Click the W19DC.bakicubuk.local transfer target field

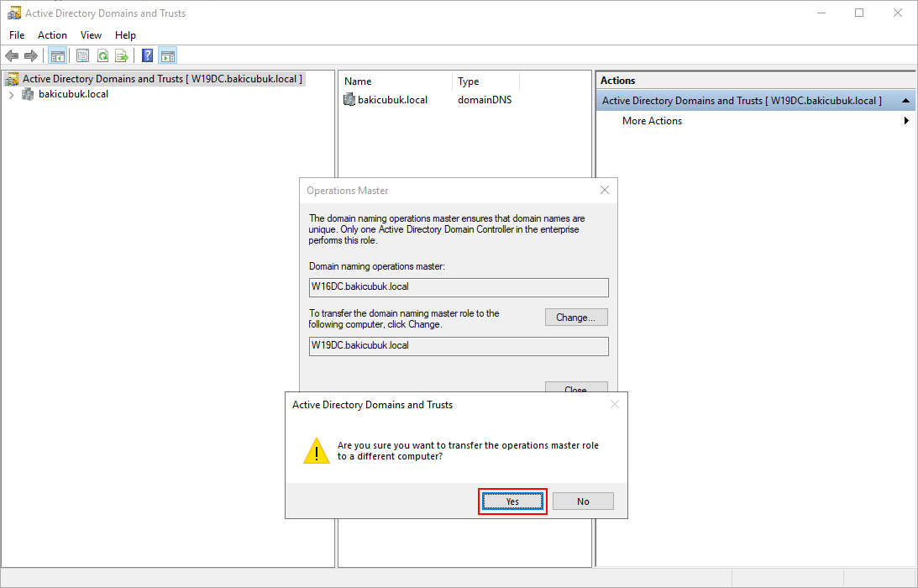point(459,345)
